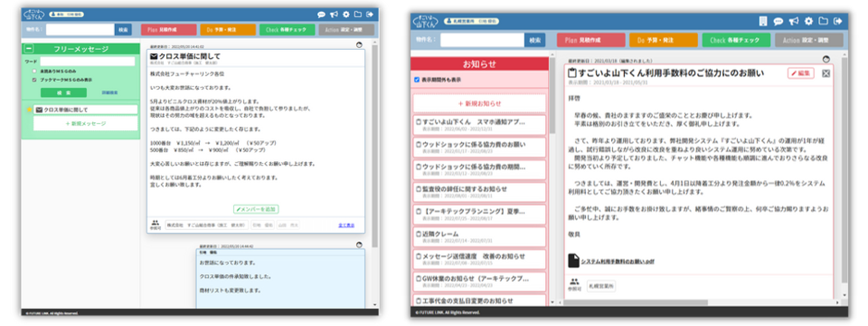
Task: Focus 物件名 input in right window
Action: click(482, 40)
